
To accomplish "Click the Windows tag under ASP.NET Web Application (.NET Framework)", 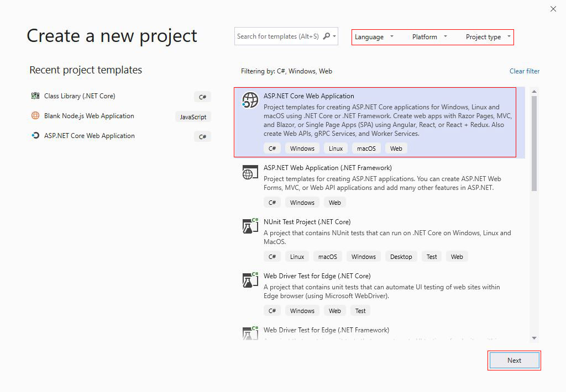I will point(302,203).
